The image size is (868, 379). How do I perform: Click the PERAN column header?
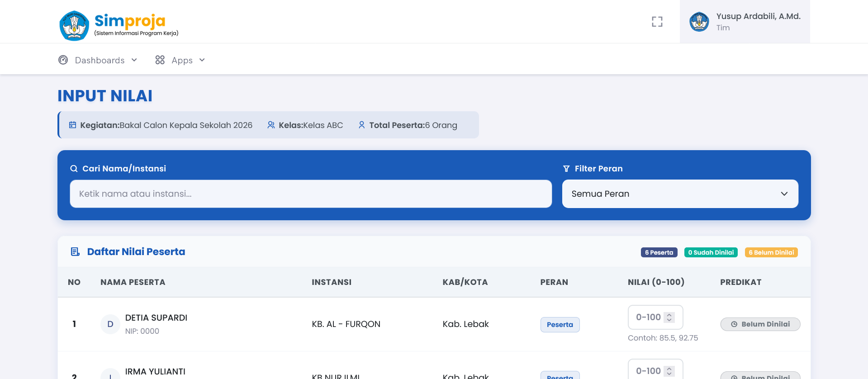pyautogui.click(x=554, y=282)
